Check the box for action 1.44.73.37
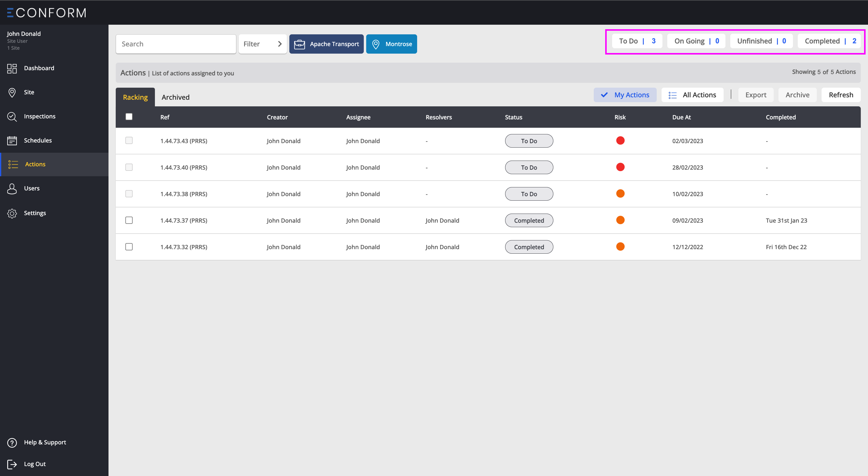 (129, 220)
